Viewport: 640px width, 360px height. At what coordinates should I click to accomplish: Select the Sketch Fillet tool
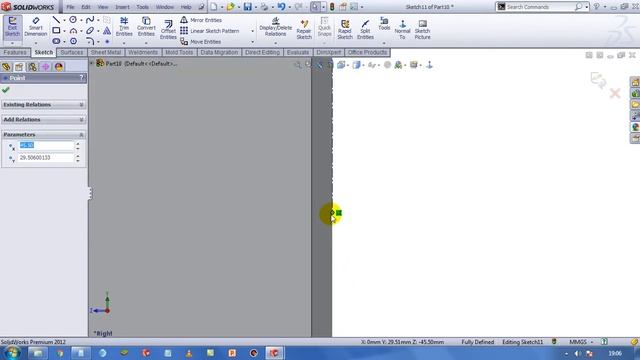pyautogui.click(x=90, y=41)
